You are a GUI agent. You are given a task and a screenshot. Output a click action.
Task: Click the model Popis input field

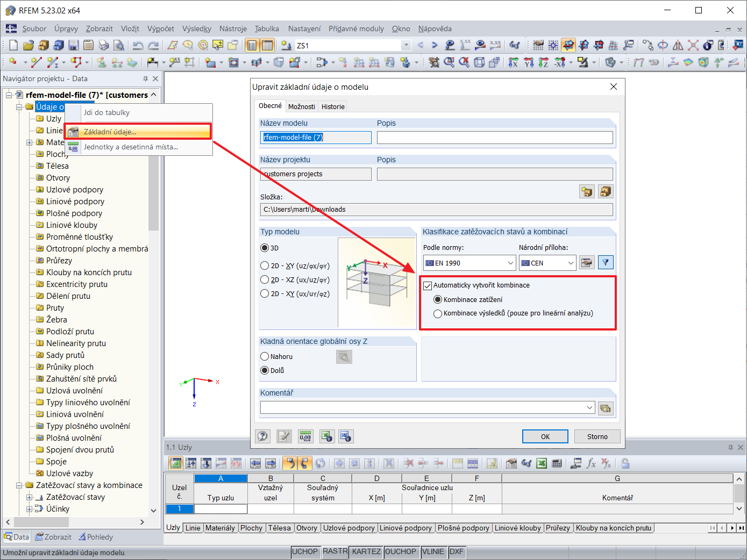pos(495,138)
